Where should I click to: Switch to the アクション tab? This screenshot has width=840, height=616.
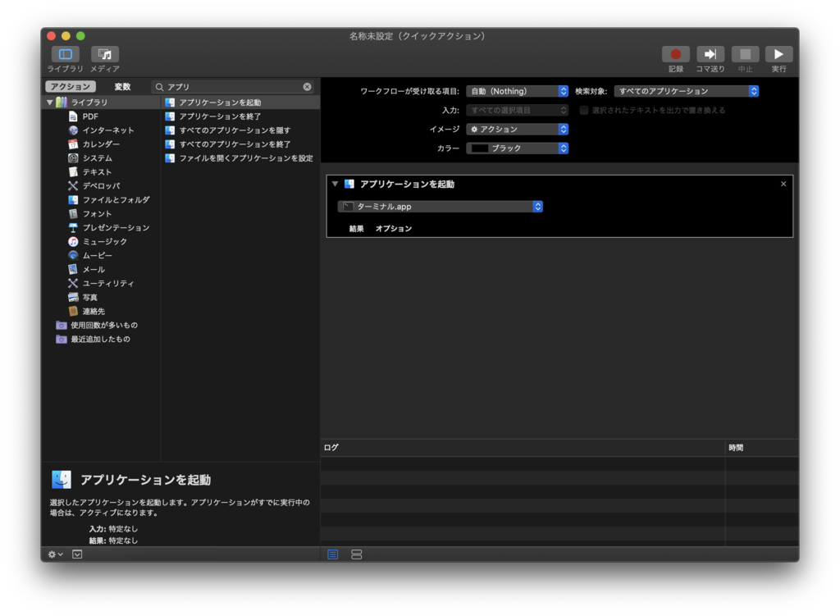[71, 86]
